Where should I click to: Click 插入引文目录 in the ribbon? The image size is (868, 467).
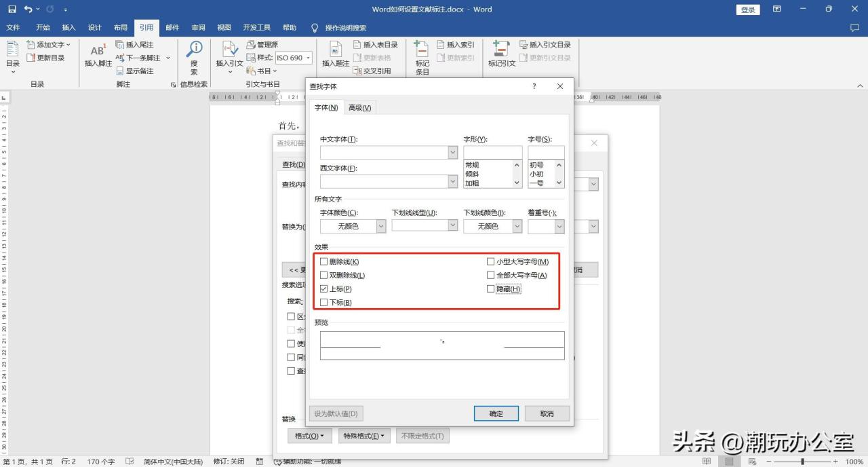[x=545, y=45]
